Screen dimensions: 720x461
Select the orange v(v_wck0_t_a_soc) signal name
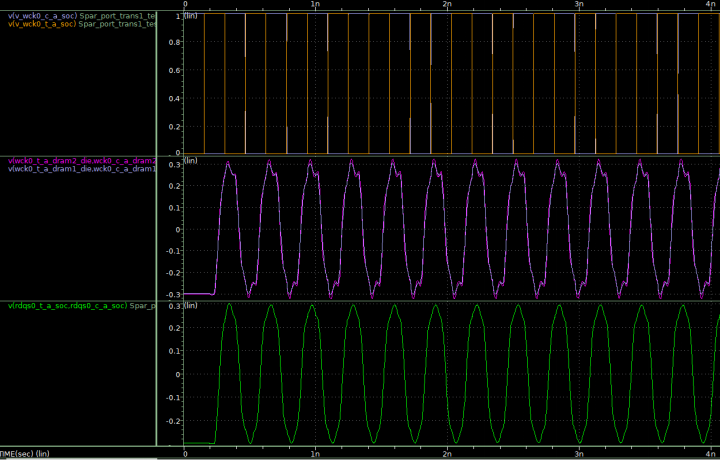pos(42,24)
